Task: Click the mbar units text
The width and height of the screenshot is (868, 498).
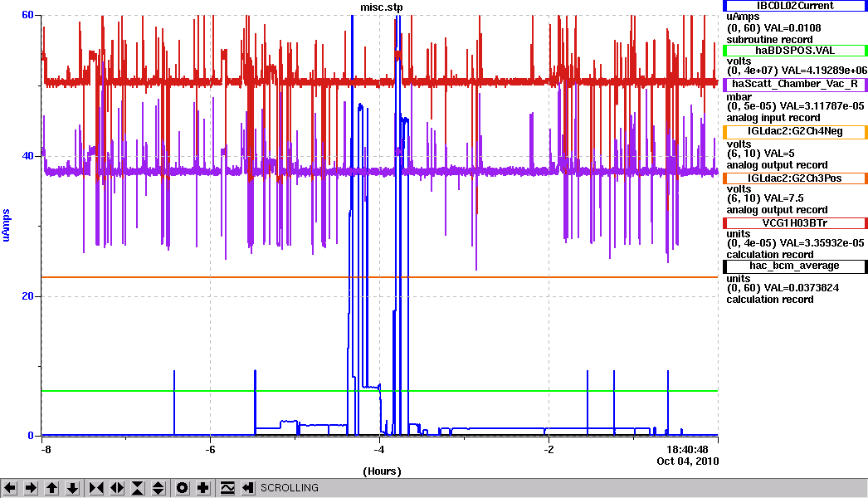Action: pos(739,97)
